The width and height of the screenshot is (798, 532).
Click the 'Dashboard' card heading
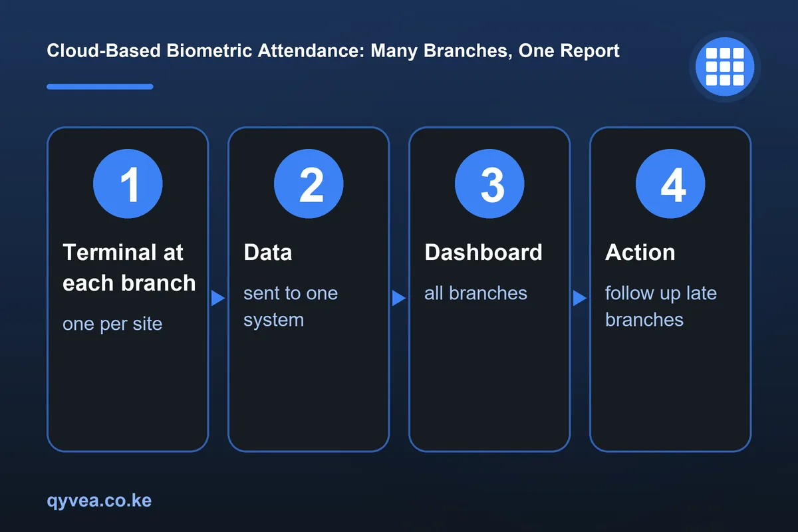(x=483, y=252)
